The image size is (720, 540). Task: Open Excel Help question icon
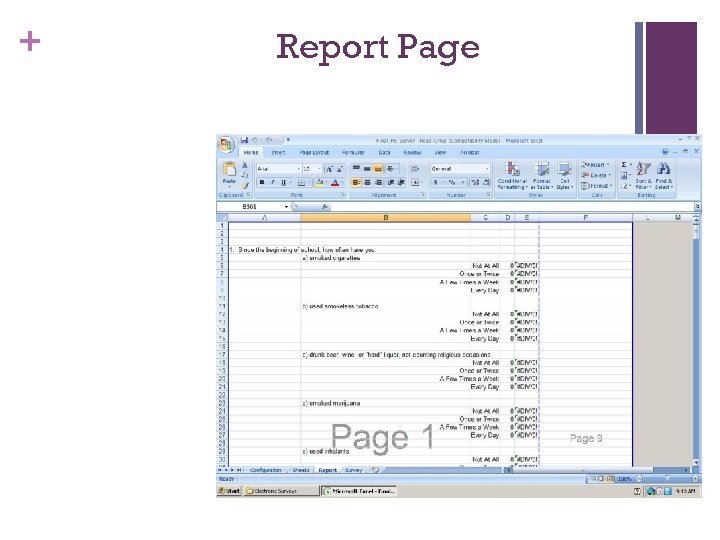tap(665, 152)
